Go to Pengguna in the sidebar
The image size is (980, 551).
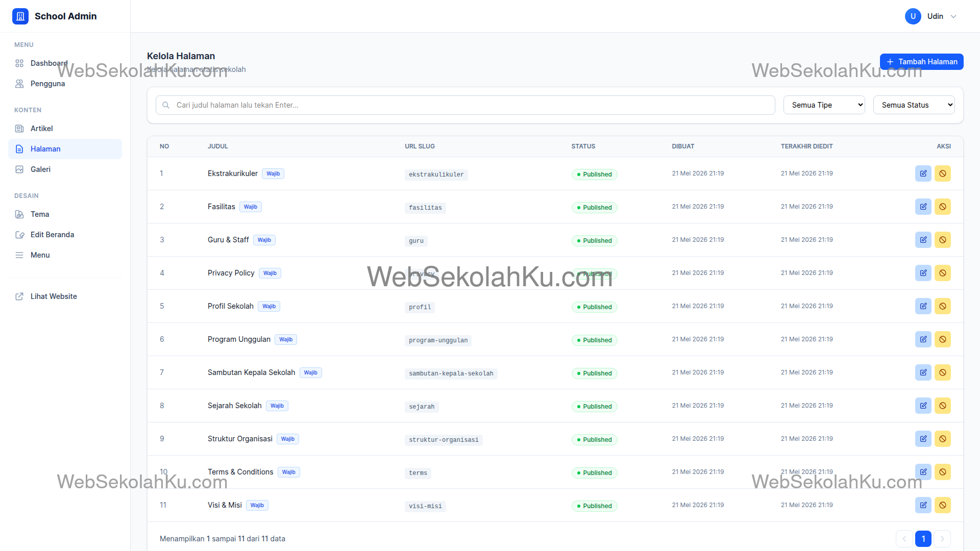(x=65, y=84)
